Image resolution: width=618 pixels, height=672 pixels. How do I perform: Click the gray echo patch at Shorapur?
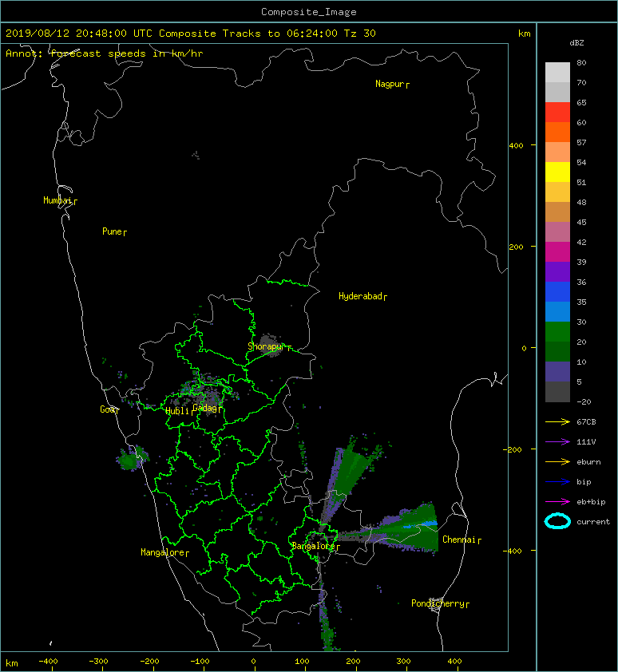(x=269, y=345)
